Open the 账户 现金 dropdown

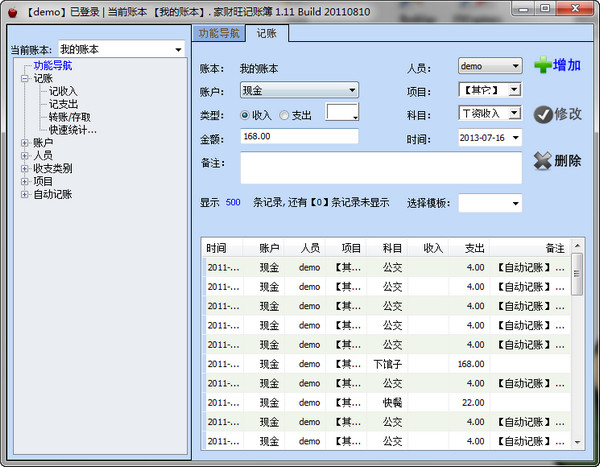[x=352, y=91]
